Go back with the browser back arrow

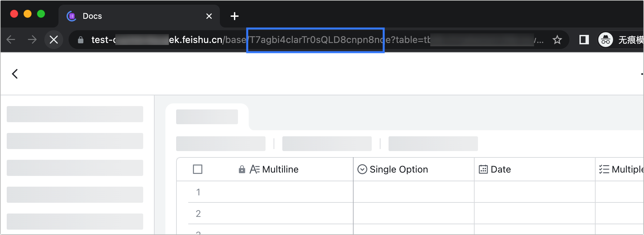pos(11,40)
